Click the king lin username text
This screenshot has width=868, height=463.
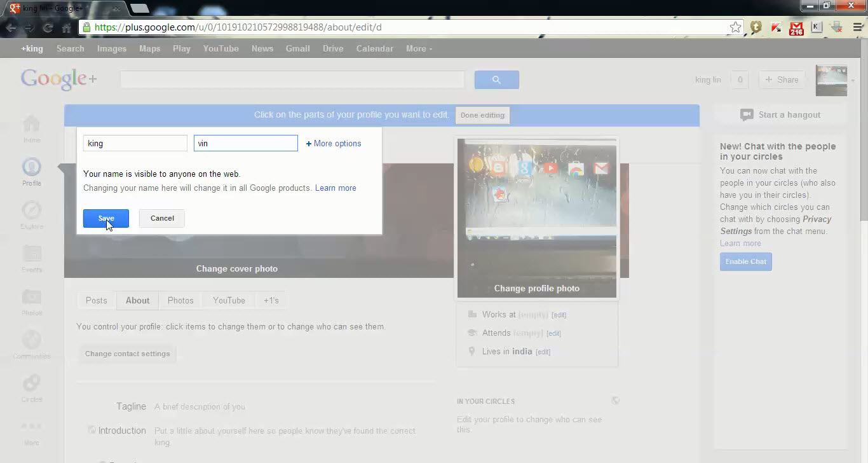(708, 79)
